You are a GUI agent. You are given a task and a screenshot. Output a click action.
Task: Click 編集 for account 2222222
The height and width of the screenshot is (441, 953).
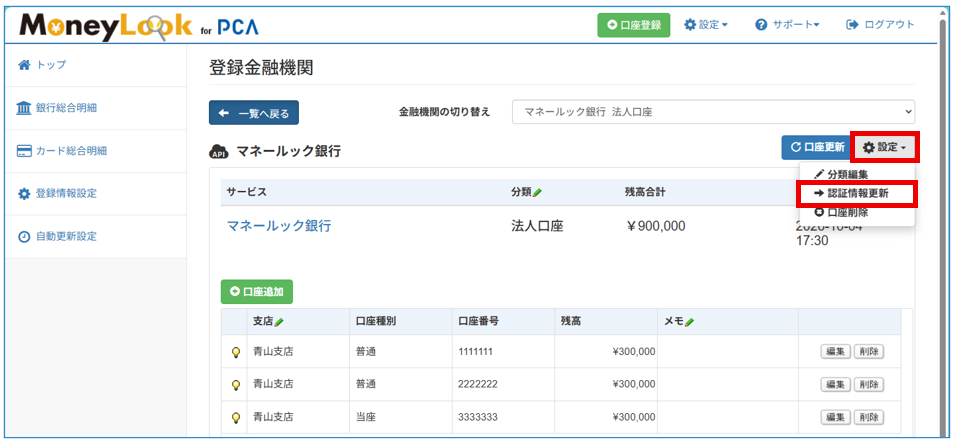[x=836, y=384]
